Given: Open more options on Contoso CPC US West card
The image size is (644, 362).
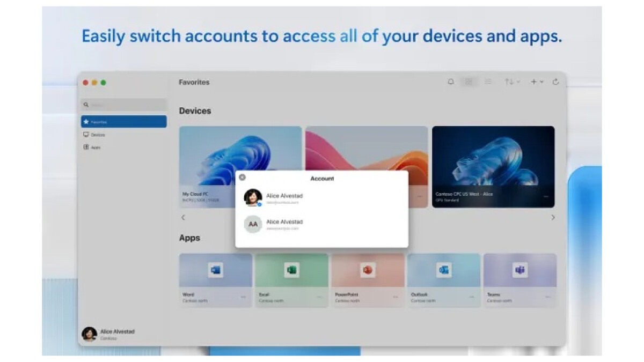Looking at the screenshot, I should click(x=546, y=197).
